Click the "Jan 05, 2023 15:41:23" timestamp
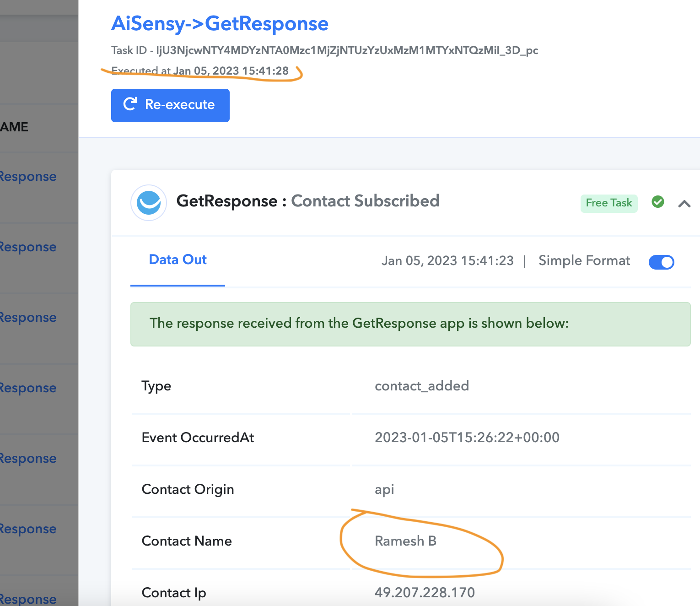Screen dimensions: 700x606 [x=447, y=261]
